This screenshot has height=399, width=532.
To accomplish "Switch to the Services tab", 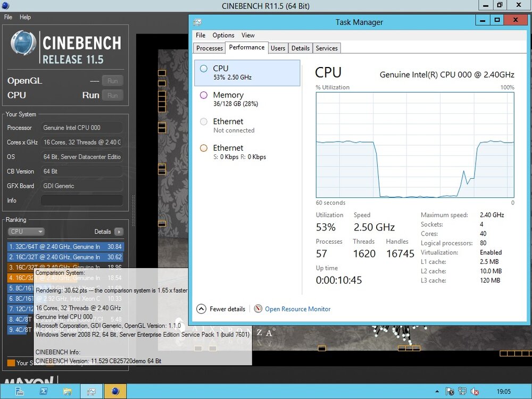I will (327, 48).
